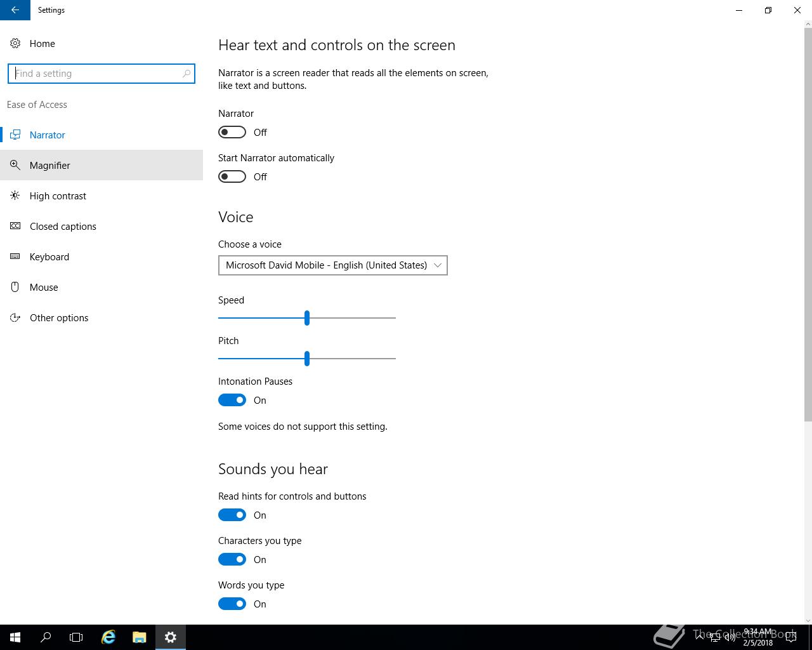The width and height of the screenshot is (812, 650).
Task: Select the High contrast sun icon
Action: [15, 196]
